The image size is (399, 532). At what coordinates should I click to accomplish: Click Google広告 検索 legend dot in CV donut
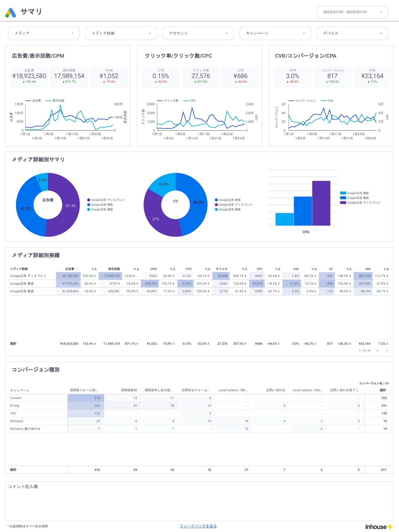(216, 200)
